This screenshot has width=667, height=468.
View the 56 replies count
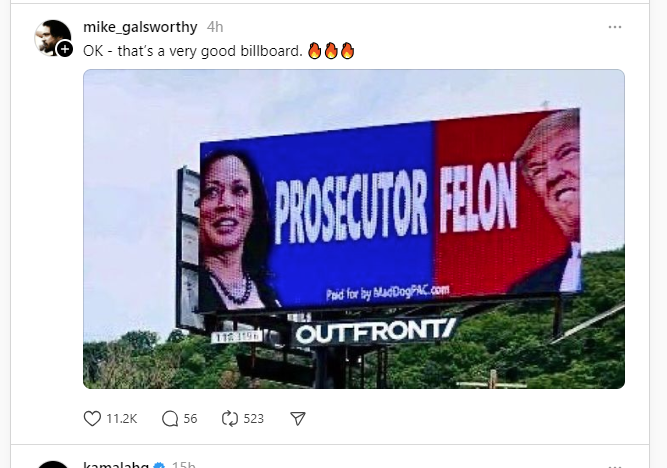tap(190, 419)
